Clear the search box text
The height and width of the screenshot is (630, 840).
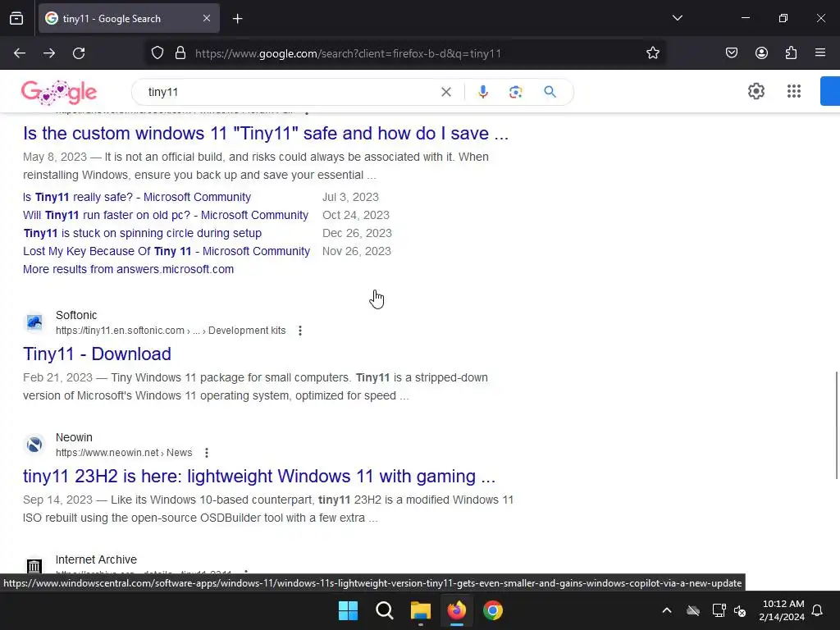(445, 92)
